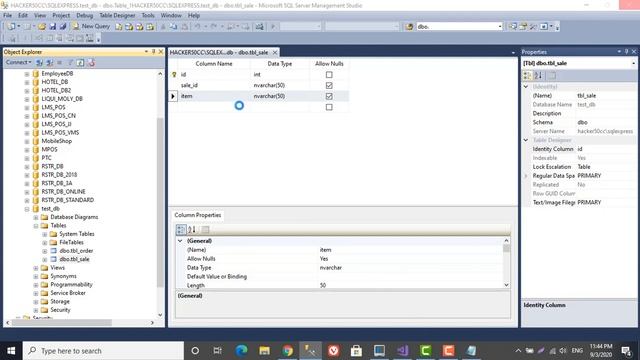Click the Open File folder icon in toolbar
Viewport: 640px width, 360px height.
pyautogui.click(x=42, y=27)
